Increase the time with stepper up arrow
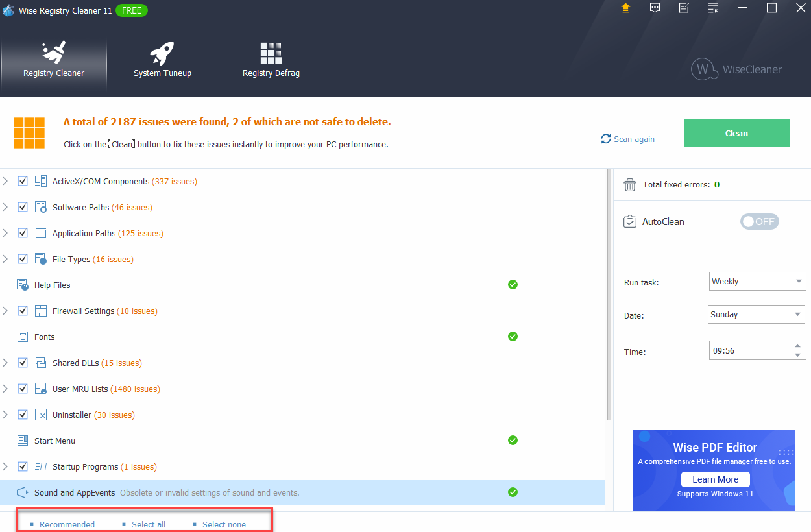 click(798, 346)
